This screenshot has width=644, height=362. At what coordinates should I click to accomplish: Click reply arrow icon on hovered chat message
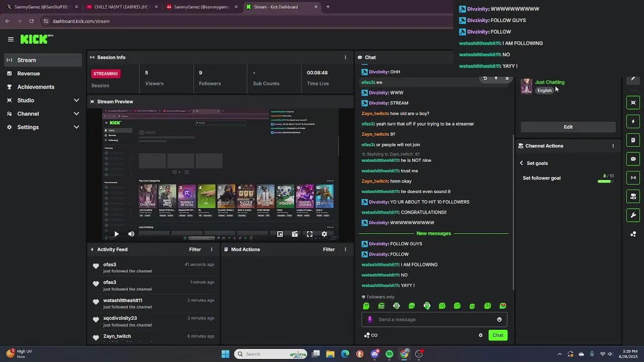coord(485,78)
